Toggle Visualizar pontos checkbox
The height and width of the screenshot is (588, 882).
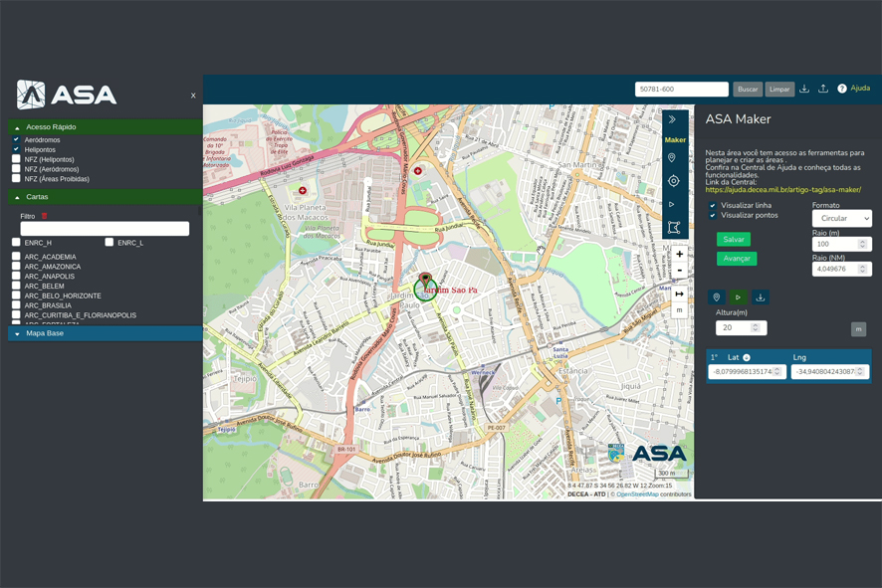point(712,215)
